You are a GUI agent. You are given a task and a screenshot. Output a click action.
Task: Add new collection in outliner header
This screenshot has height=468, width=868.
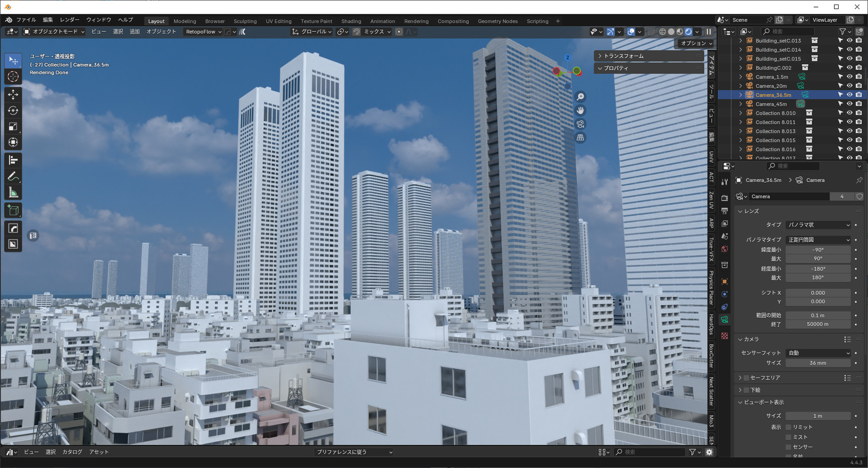point(859,31)
